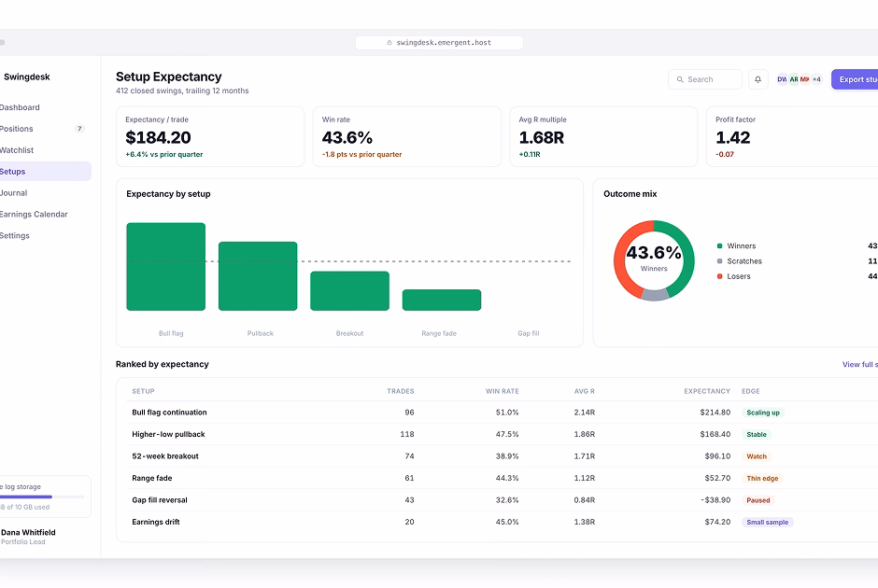Click the Winners legend label
Viewport: 878px width, 588px height.
pos(742,246)
